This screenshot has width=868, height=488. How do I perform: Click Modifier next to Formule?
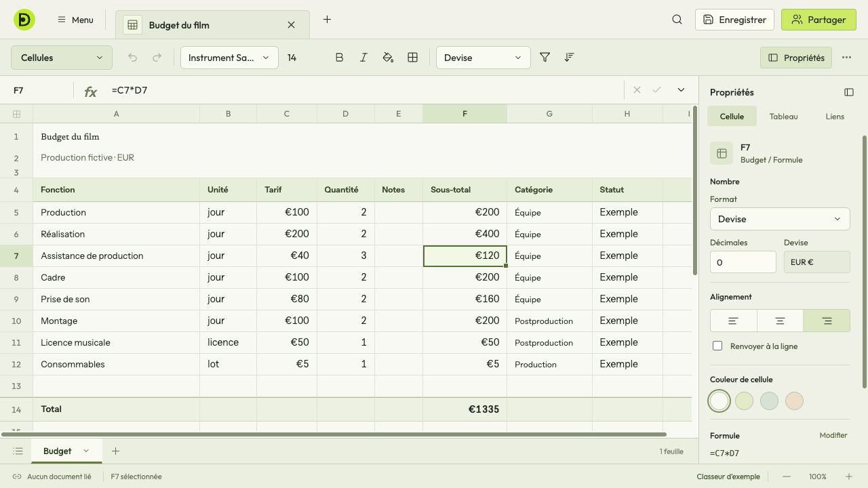pos(833,435)
